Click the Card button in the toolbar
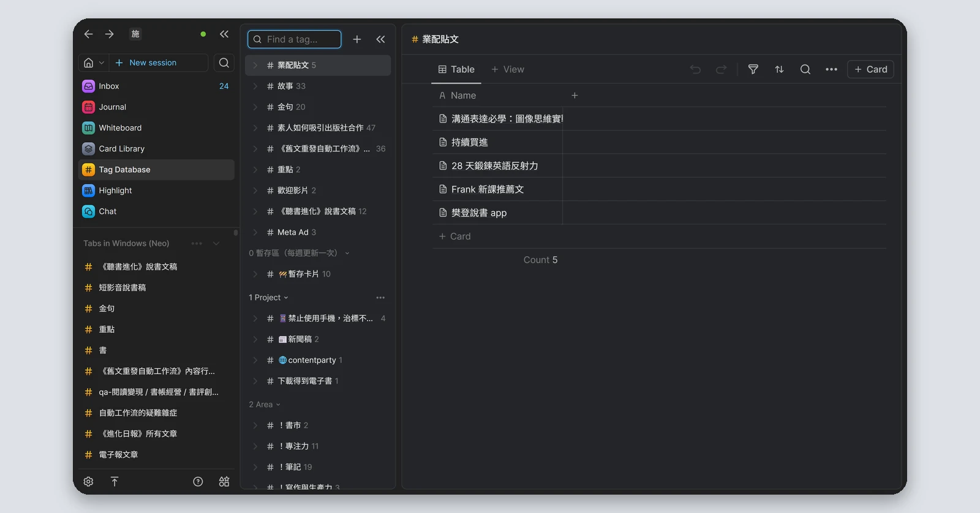 click(x=870, y=69)
